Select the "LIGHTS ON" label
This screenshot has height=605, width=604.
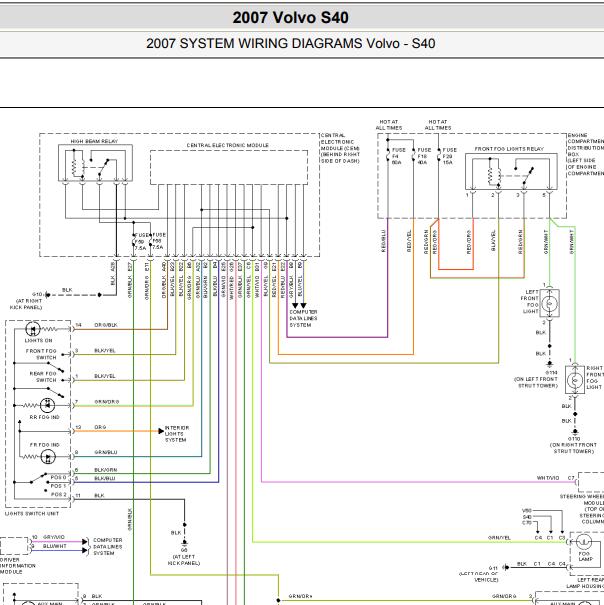coord(38,341)
